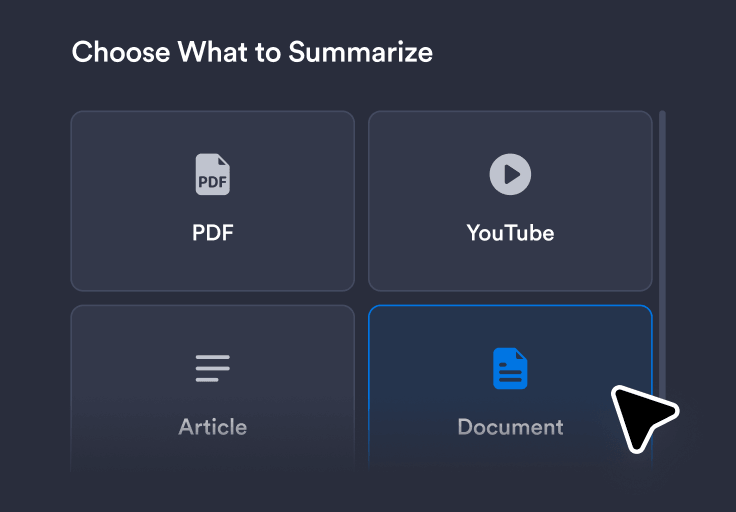
Task: Click the "Choose What to Summarize" heading
Action: 252,52
